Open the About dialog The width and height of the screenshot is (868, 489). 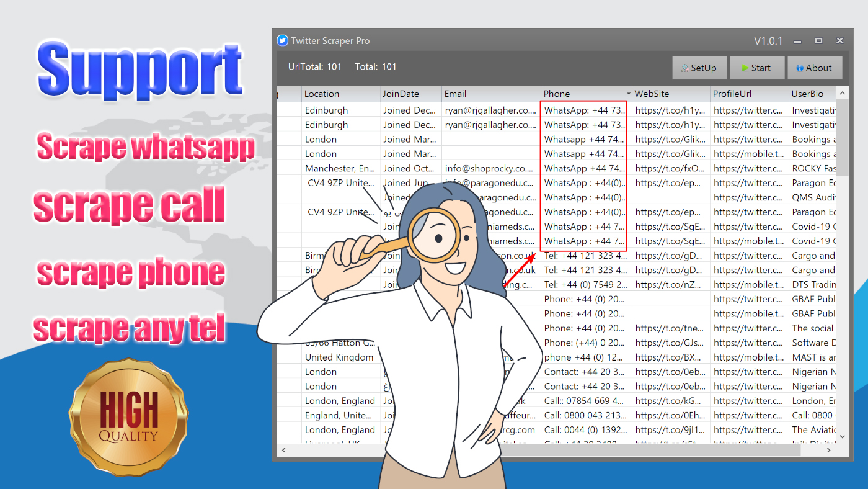815,68
